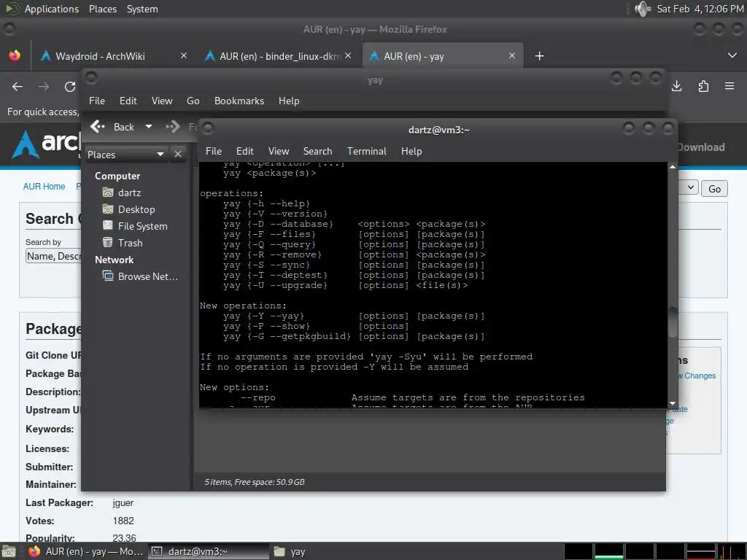Click the file manager Forward arrow
The image size is (747, 560).
click(173, 127)
